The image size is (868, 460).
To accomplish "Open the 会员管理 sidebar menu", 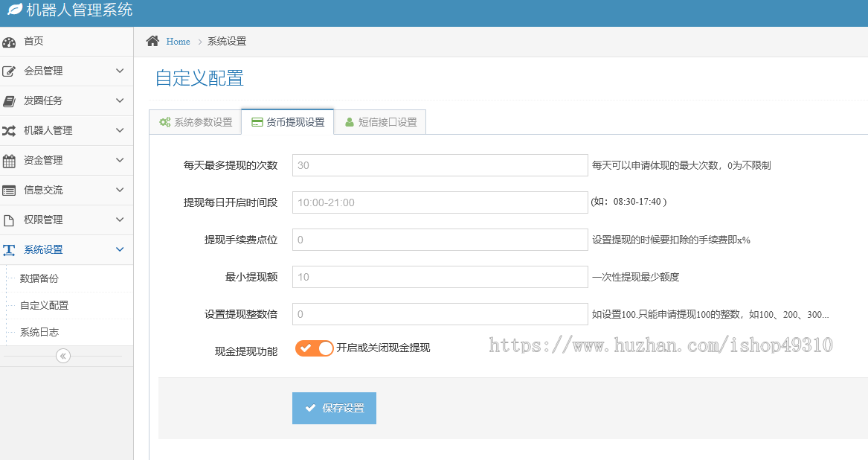I will click(x=66, y=71).
